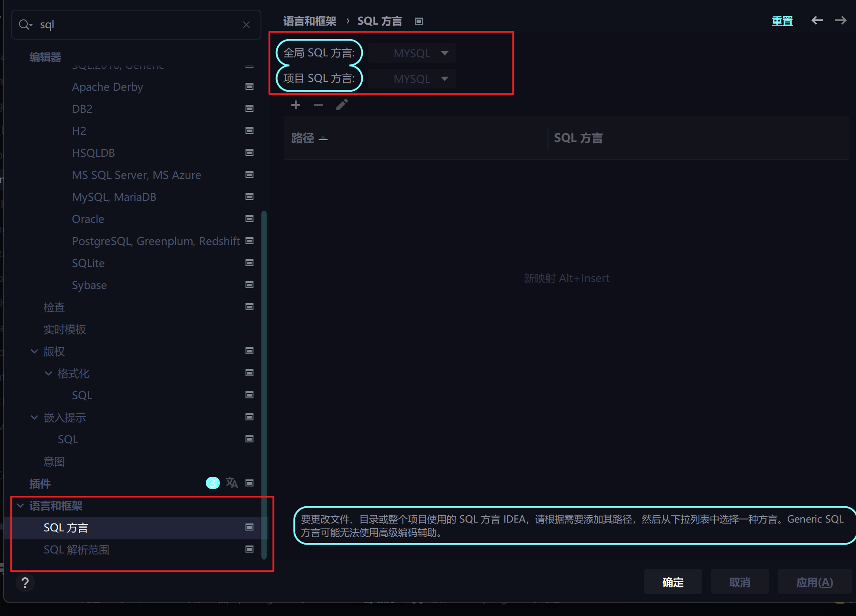Click the 确定 button

pyautogui.click(x=673, y=582)
